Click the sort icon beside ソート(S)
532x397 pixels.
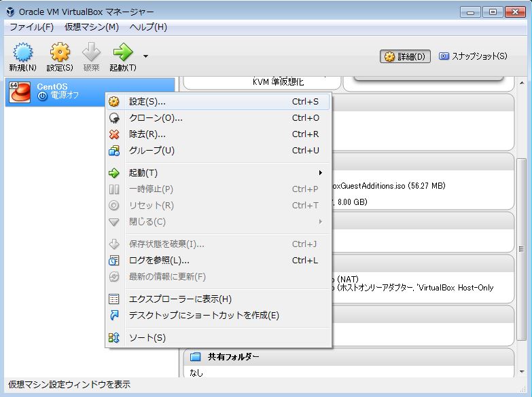[x=114, y=338]
